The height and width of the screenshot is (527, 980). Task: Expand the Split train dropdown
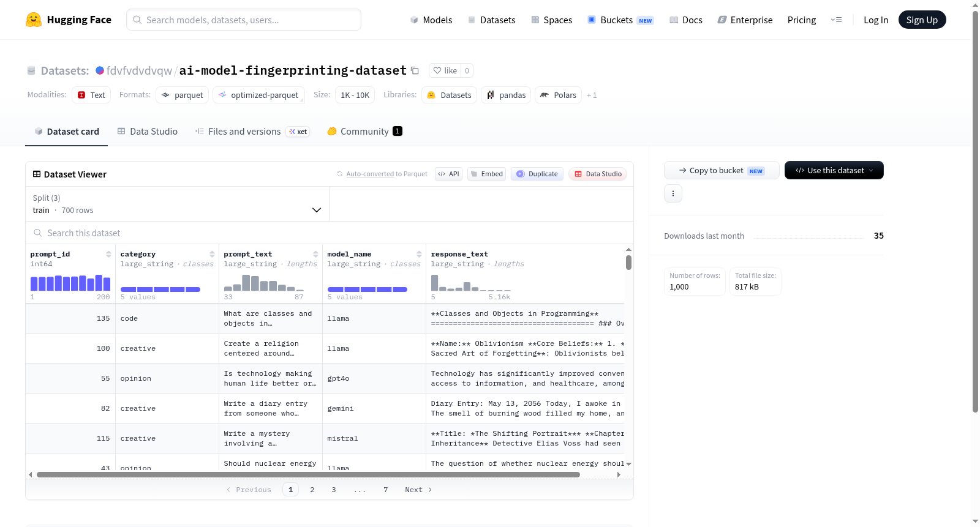178,204
